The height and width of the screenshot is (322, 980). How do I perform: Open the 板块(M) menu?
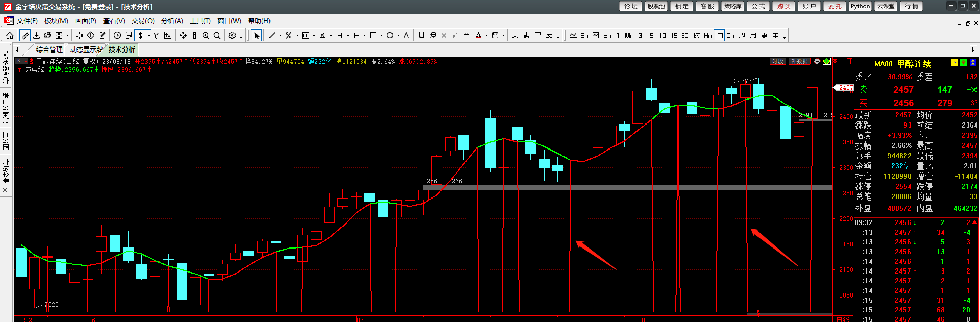coord(56,21)
